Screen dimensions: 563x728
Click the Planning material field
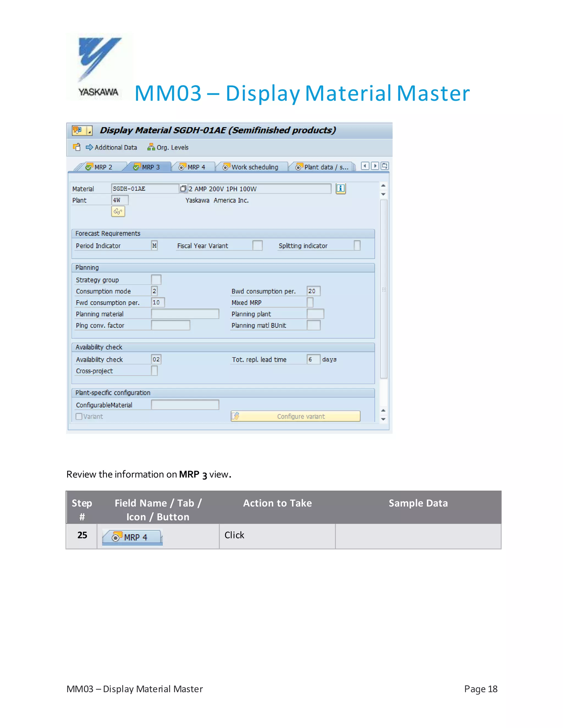(185, 314)
